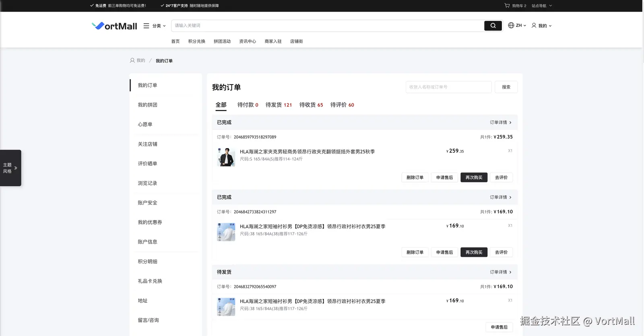The image size is (644, 336).
Task: Click the HLA海澜之家夹克 product title
Action: click(x=308, y=152)
